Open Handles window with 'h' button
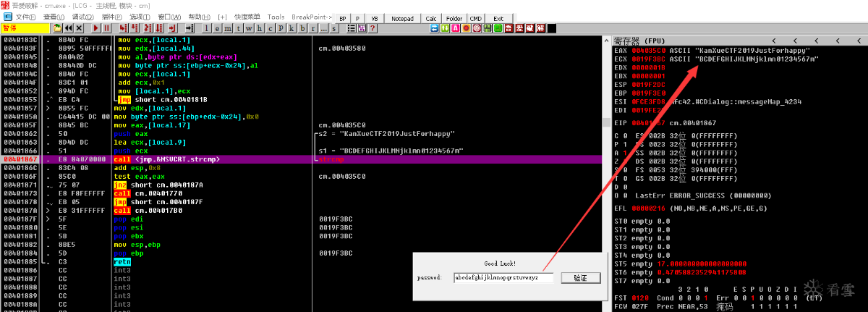 (x=260, y=28)
